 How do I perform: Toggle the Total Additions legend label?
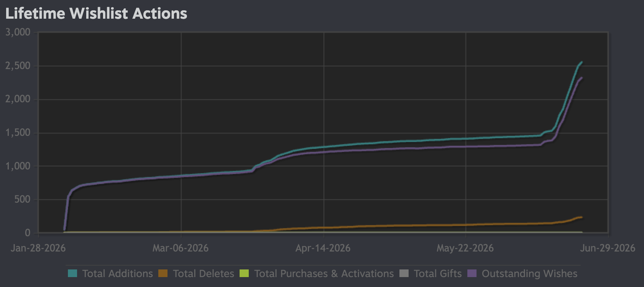tap(118, 274)
